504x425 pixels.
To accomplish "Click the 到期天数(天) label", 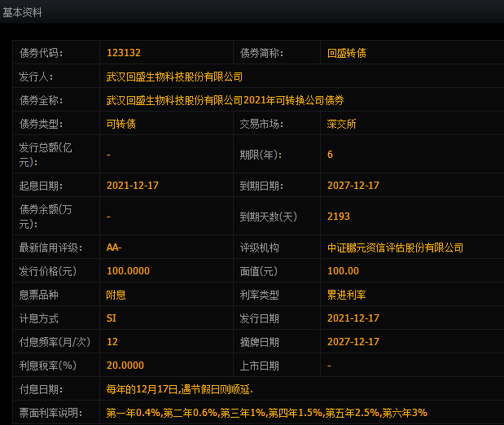I will [x=269, y=217].
